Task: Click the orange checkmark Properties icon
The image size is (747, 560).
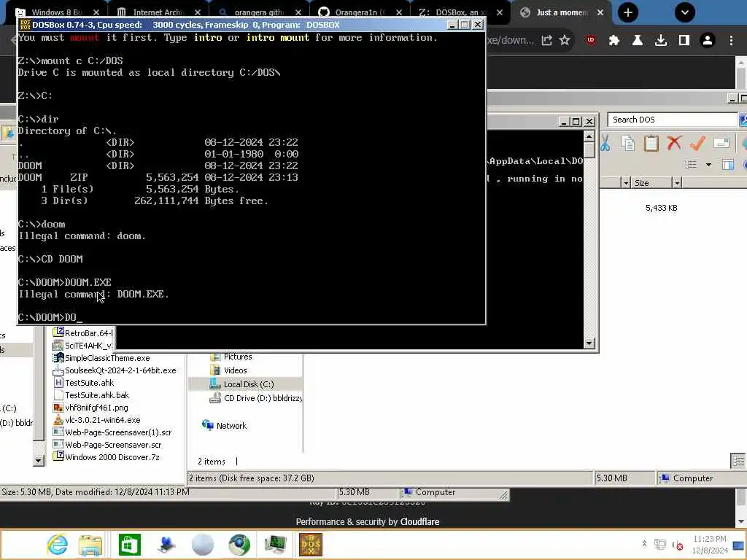Action: [697, 143]
